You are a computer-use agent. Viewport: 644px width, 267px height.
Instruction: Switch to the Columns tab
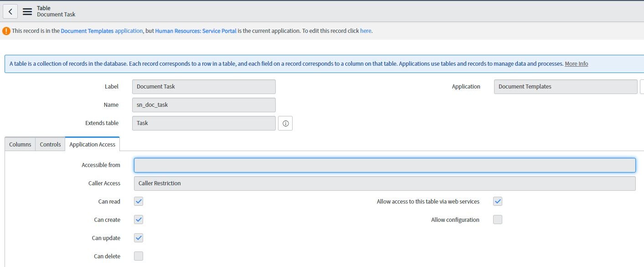(x=20, y=144)
